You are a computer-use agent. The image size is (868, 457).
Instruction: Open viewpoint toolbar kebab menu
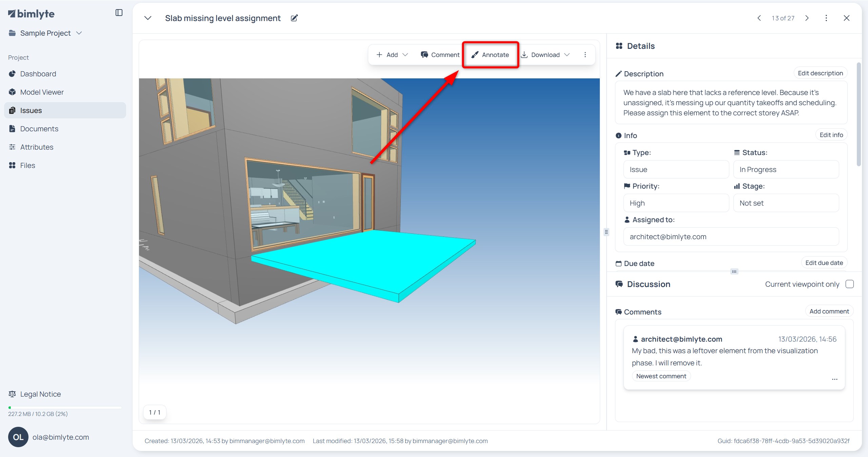click(x=585, y=55)
